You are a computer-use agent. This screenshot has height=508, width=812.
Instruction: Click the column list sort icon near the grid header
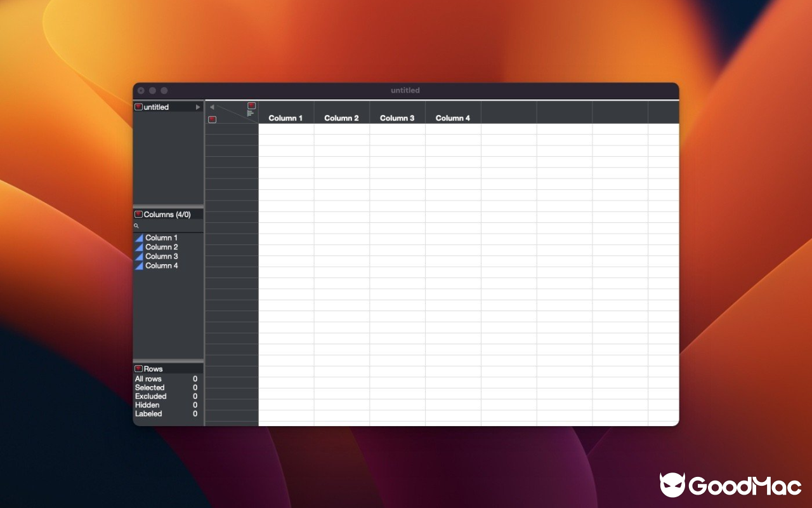point(252,114)
